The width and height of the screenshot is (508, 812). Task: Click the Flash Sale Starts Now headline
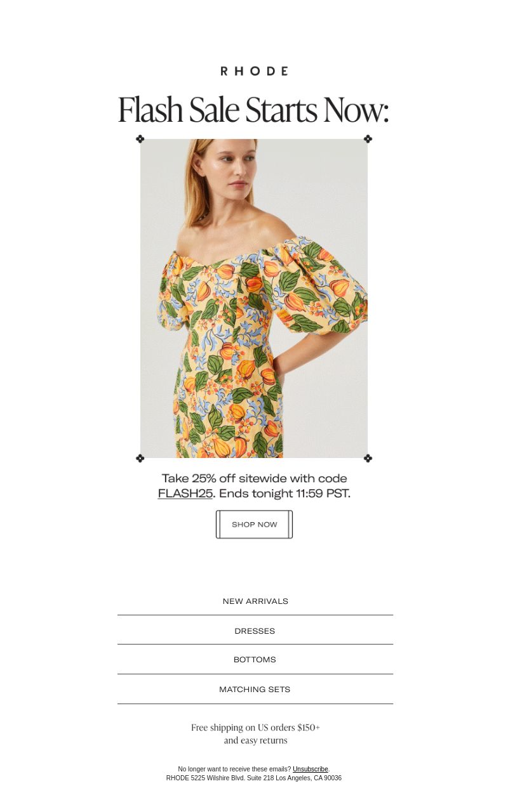[253, 110]
